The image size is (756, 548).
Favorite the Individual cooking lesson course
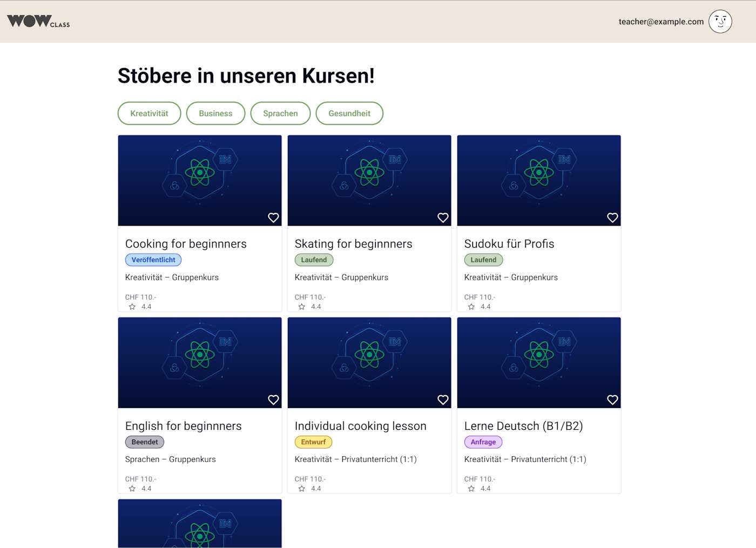click(443, 400)
